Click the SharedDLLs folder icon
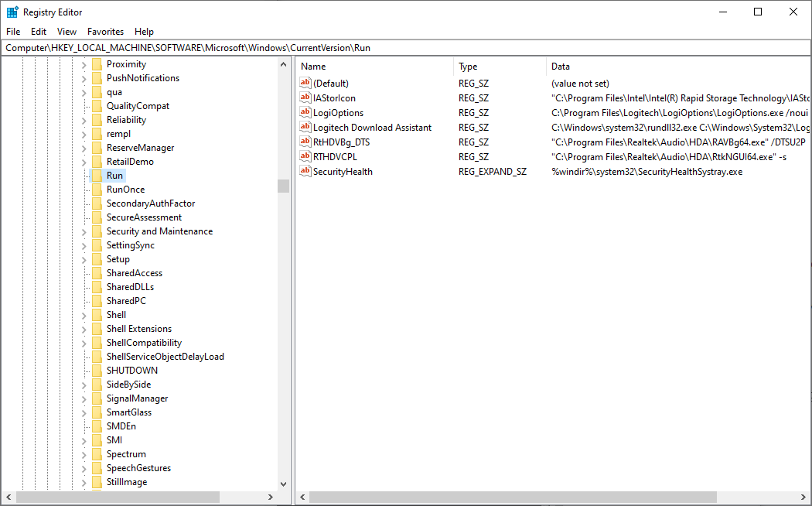 [x=97, y=287]
